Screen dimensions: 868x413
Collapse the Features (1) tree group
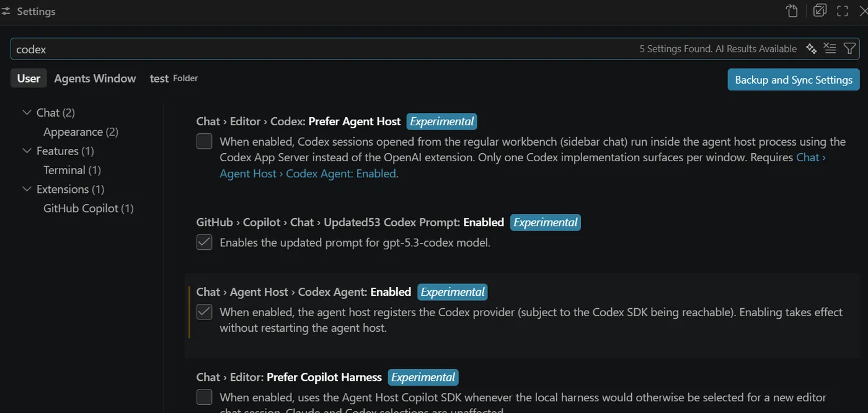click(x=27, y=151)
